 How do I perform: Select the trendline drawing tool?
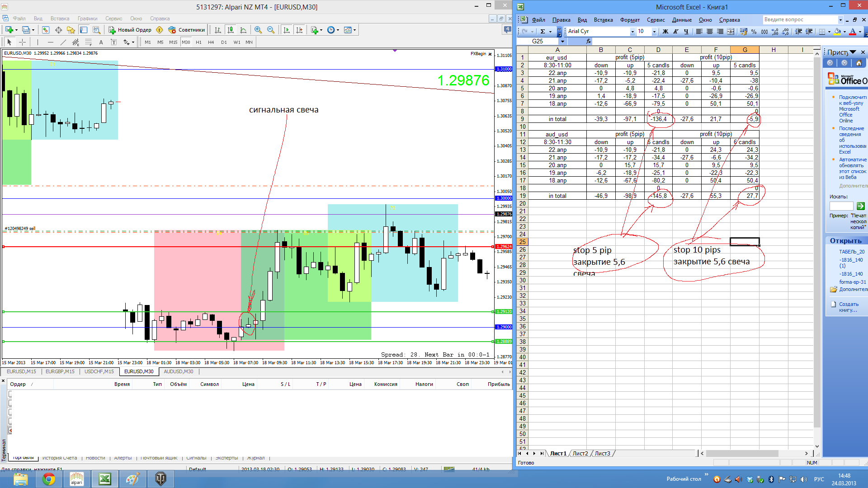(63, 42)
